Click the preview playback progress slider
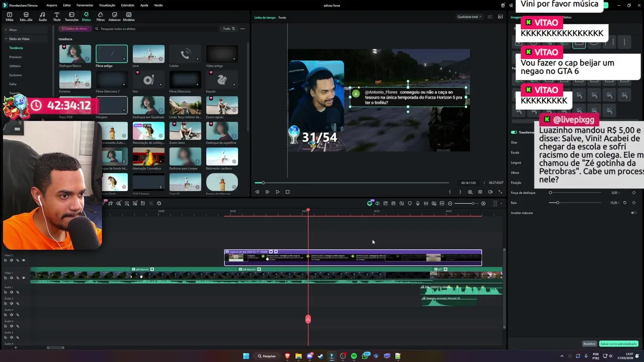This screenshot has height=362, width=644. pyautogui.click(x=352, y=183)
